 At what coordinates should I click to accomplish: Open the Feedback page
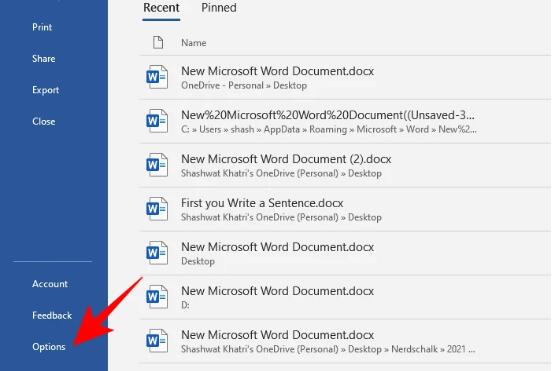(x=52, y=315)
